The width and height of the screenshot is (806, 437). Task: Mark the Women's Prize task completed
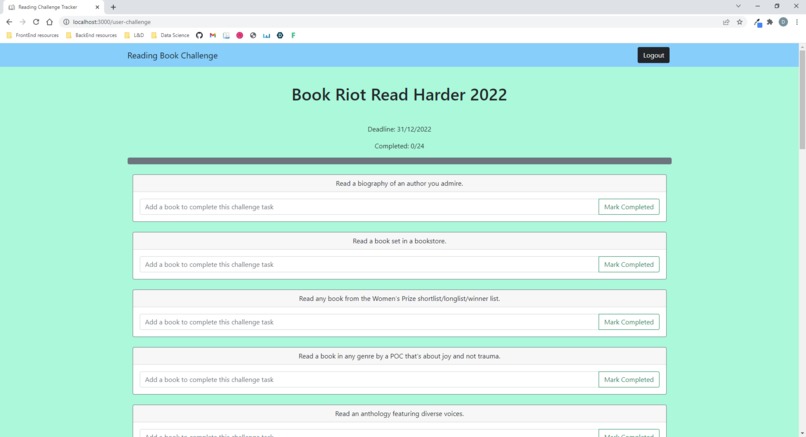click(x=629, y=322)
